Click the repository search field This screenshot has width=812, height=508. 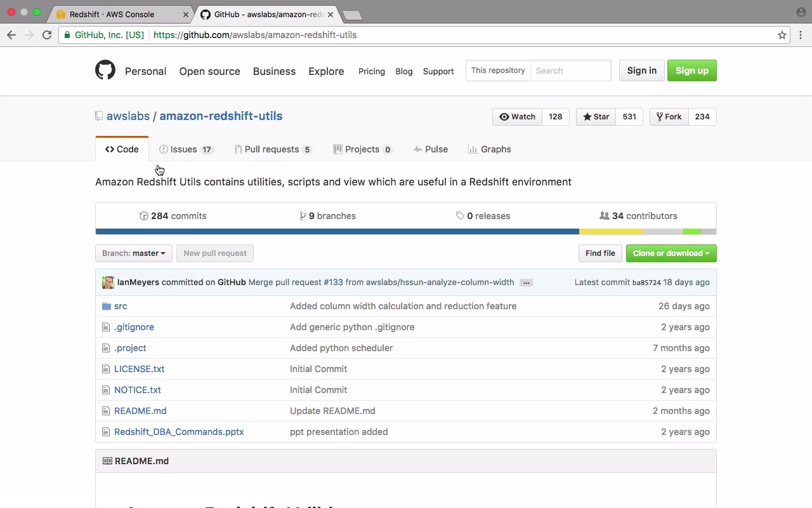click(x=570, y=70)
